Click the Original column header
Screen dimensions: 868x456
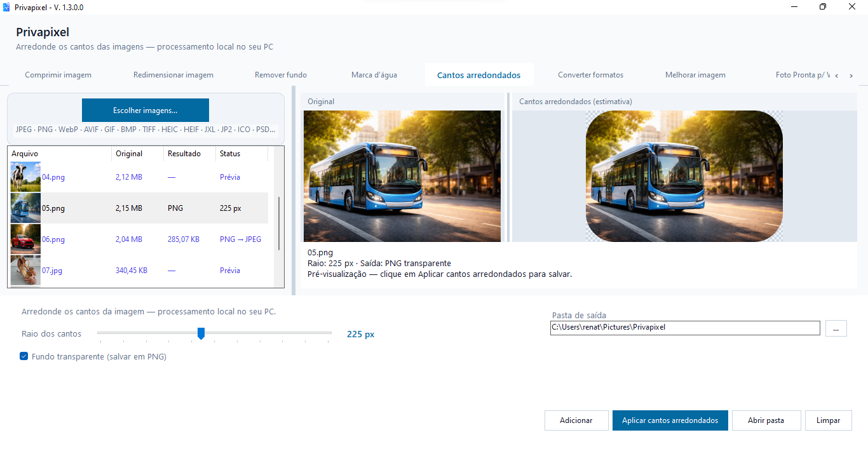[137, 154]
